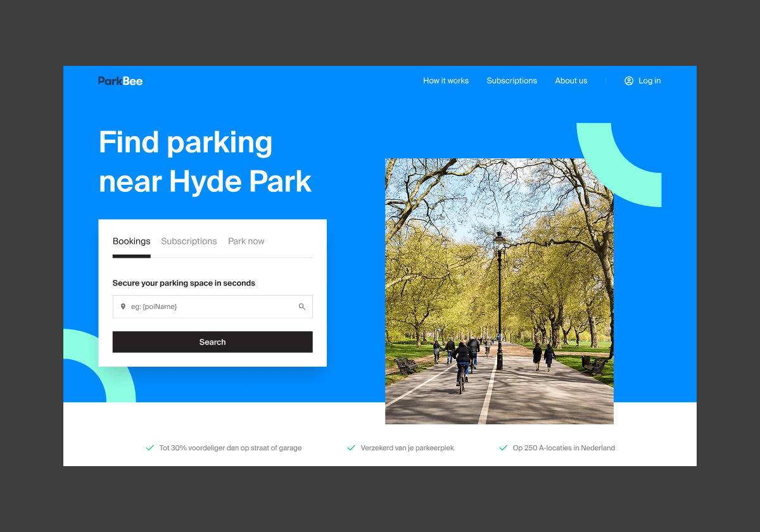Click the location pin icon in search field
760x532 pixels.
pyautogui.click(x=123, y=307)
